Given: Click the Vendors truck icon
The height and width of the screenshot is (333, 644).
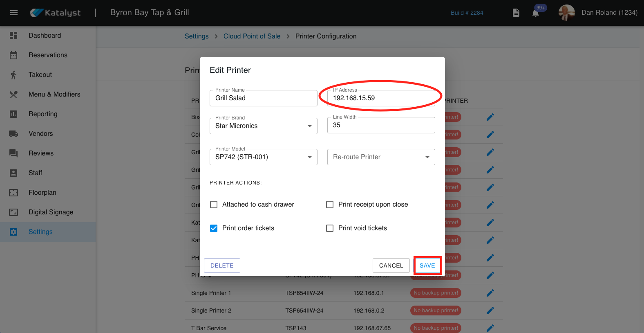Looking at the screenshot, I should pyautogui.click(x=13, y=134).
